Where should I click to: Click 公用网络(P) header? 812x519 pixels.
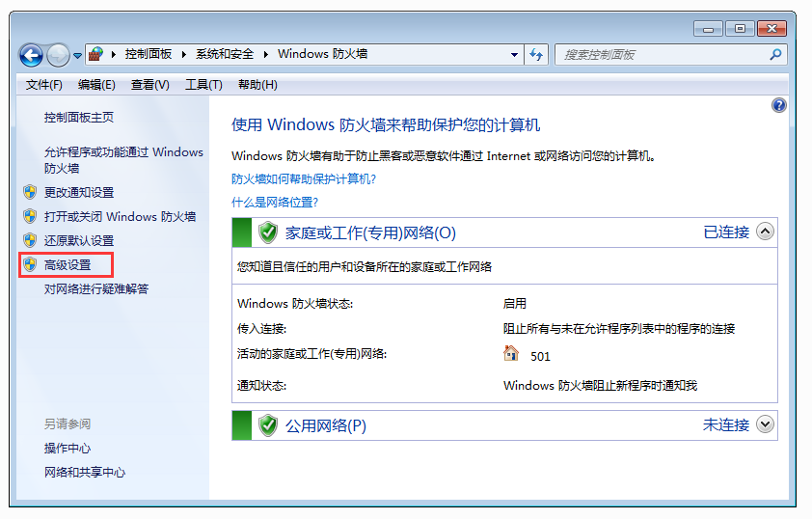(x=326, y=425)
